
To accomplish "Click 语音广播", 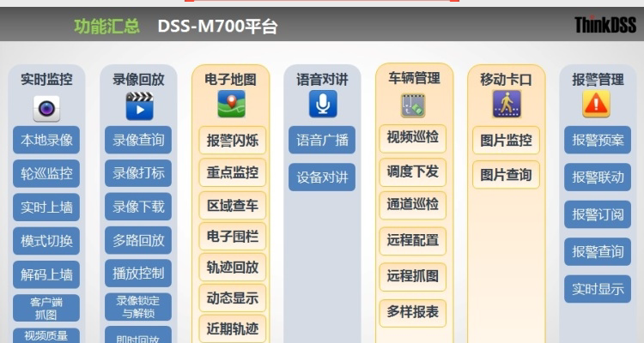I will pos(322,140).
